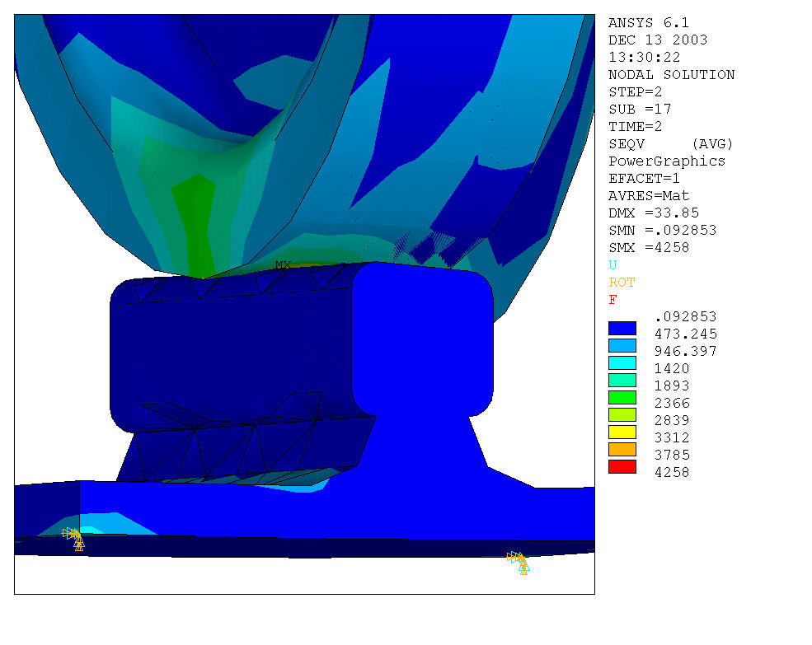
Task: Click the legend value '2366'
Action: [x=672, y=404]
